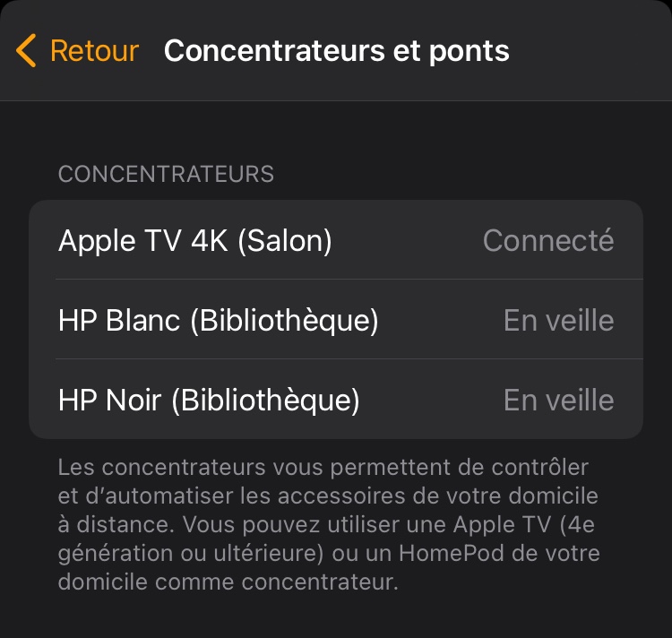Tap the Concentrateurs et ponts title

coord(336,51)
